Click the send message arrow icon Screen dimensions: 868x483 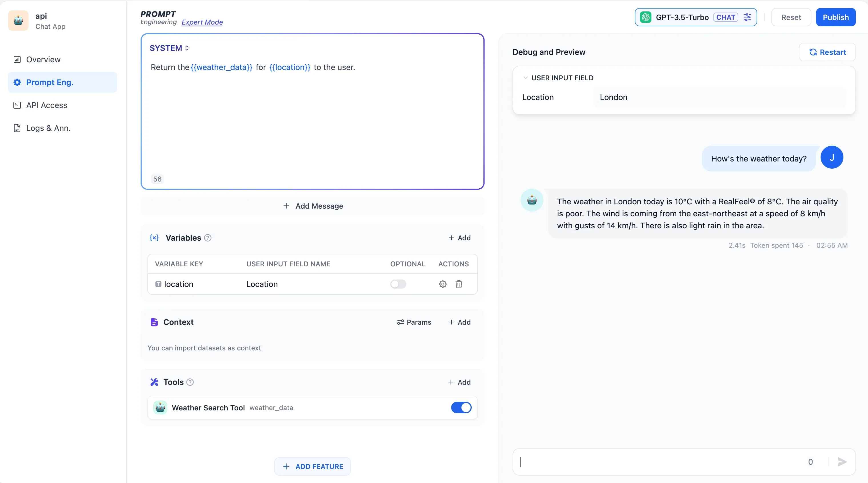(x=842, y=462)
